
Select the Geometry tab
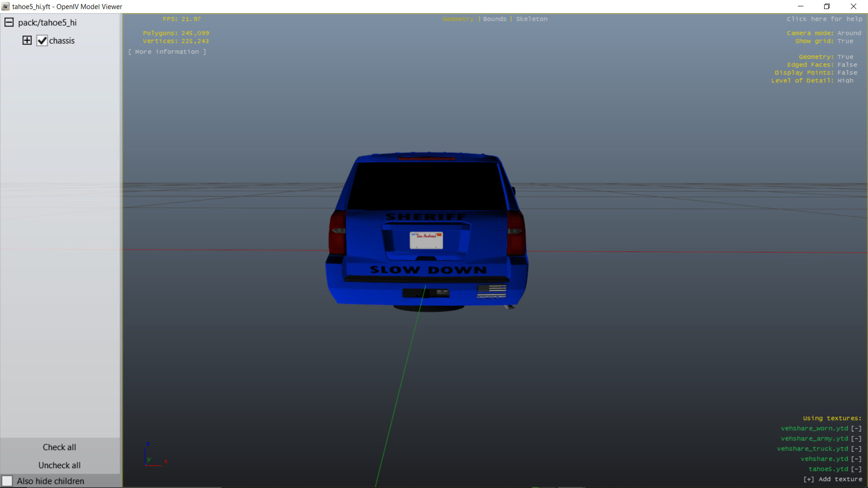coord(458,19)
